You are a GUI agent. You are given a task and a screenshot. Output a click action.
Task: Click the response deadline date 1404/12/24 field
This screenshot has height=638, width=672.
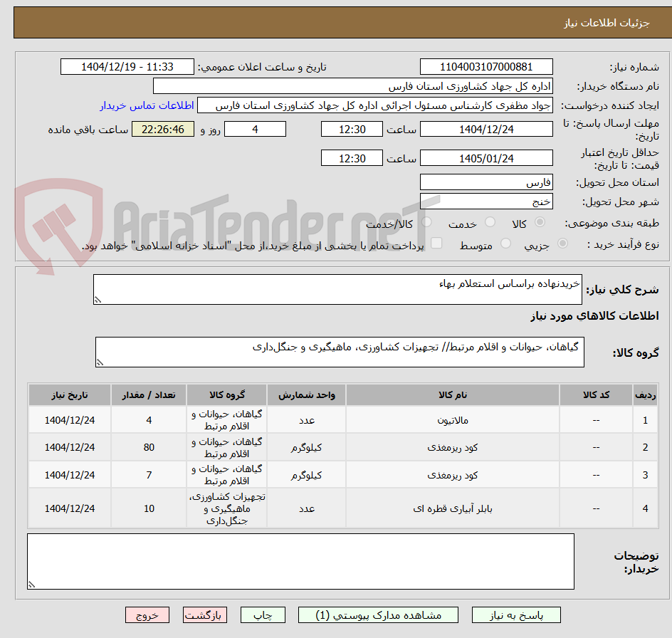[486, 129]
